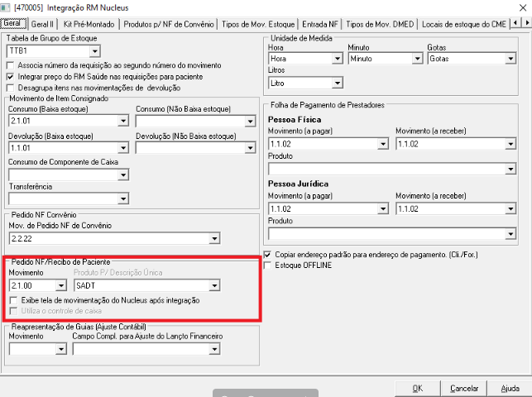
Task: Open Campo Compl. para Ajuste do Lançto Financeiro dropdown
Action: click(x=214, y=349)
